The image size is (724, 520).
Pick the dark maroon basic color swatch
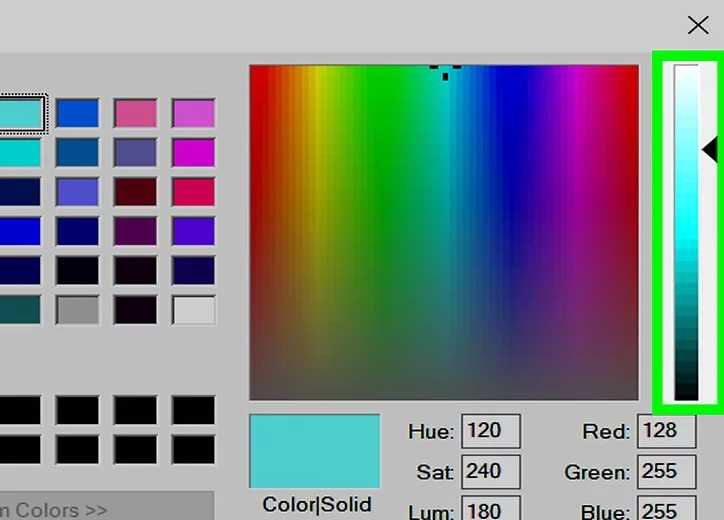pyautogui.click(x=135, y=192)
